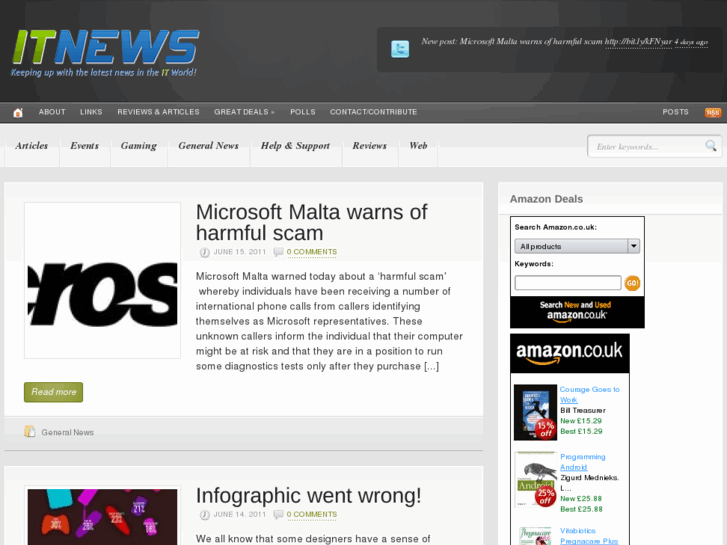The width and height of the screenshot is (727, 545).
Task: Open the 'Vitabiotics Pregnacare Plus' link
Action: coord(589,536)
